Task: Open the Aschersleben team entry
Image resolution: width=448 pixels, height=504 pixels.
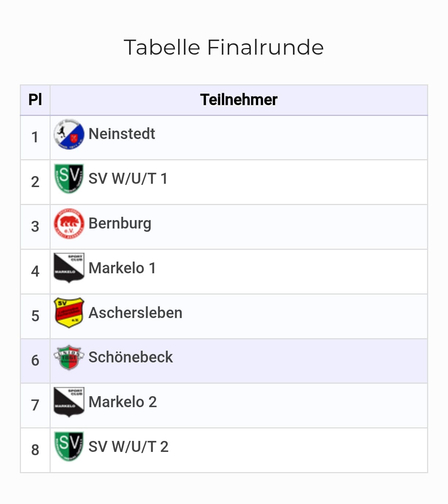Action: 136,313
